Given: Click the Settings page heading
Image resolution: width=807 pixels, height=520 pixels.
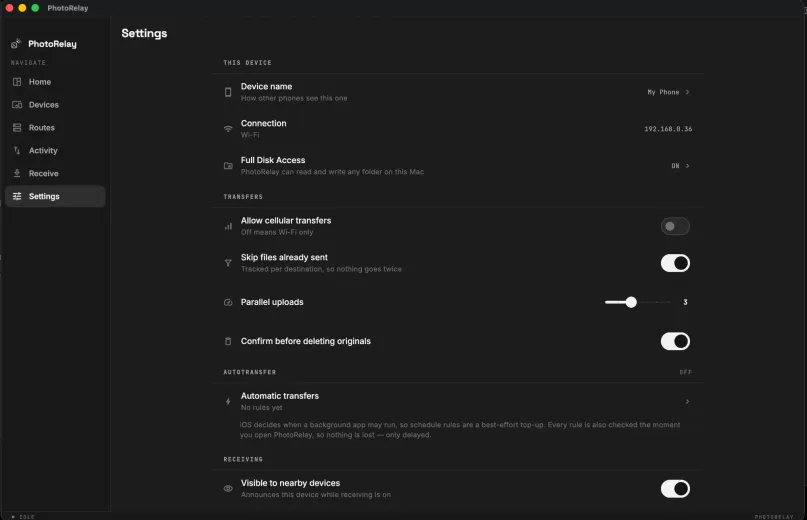Looking at the screenshot, I should click(144, 33).
